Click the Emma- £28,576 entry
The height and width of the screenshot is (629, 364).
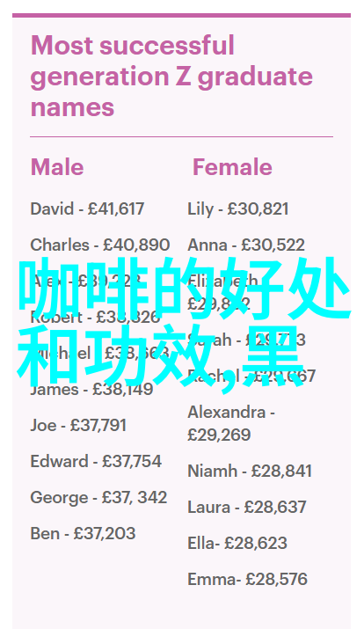coord(247,579)
